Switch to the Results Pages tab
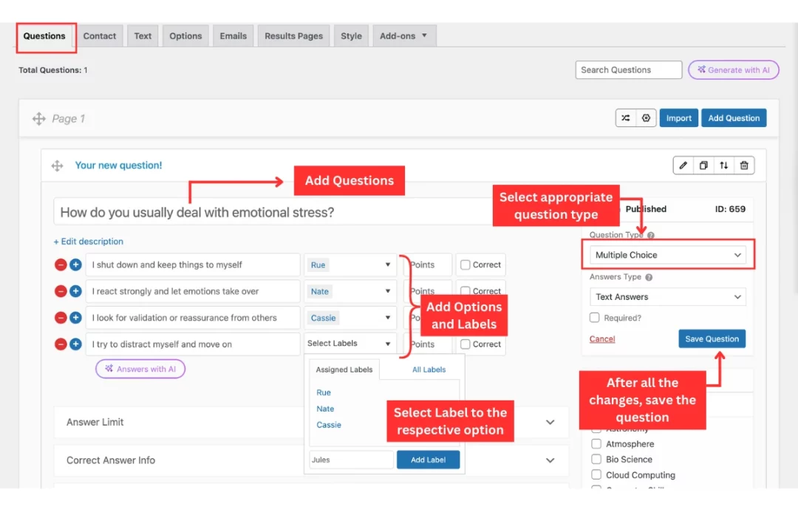The image size is (798, 532). click(x=293, y=36)
